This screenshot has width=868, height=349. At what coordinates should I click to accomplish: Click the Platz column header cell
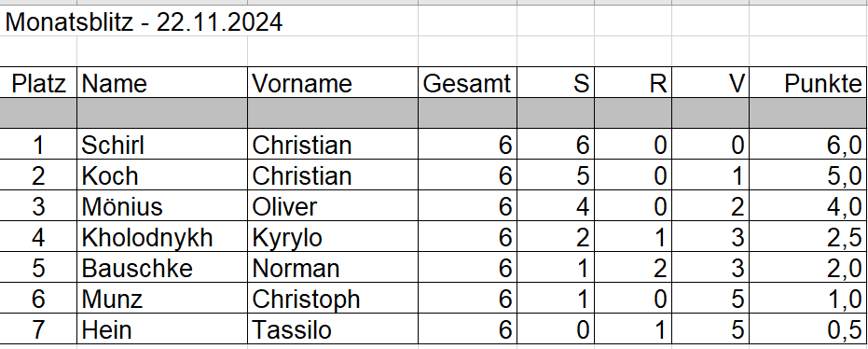point(38,83)
